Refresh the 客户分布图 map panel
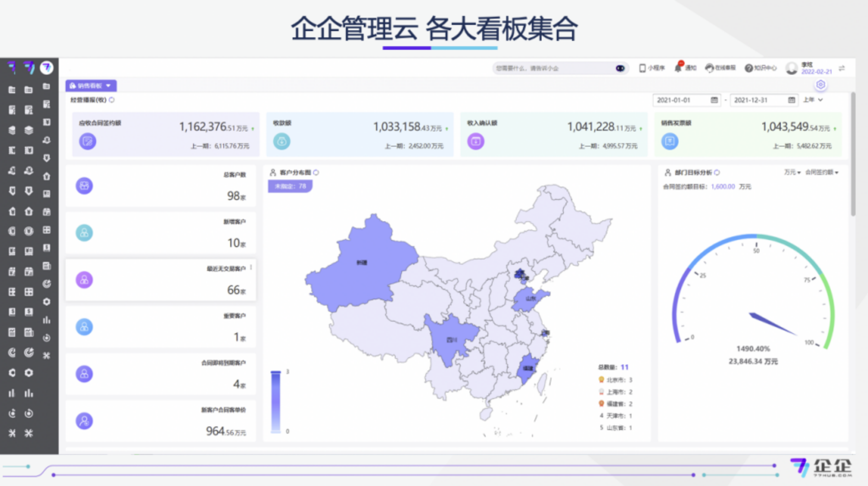Screen dimensions: 868x486 tap(316, 173)
